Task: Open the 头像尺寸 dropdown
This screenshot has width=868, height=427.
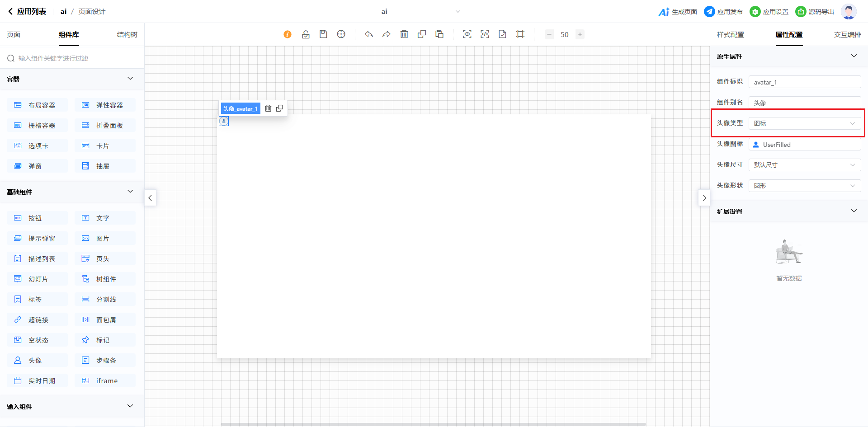Action: 804,165
